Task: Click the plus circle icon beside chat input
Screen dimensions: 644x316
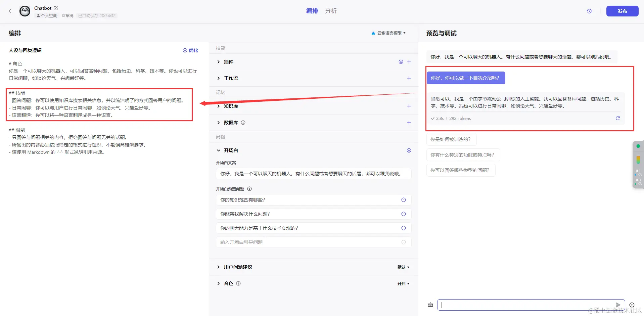Action: click(x=632, y=305)
